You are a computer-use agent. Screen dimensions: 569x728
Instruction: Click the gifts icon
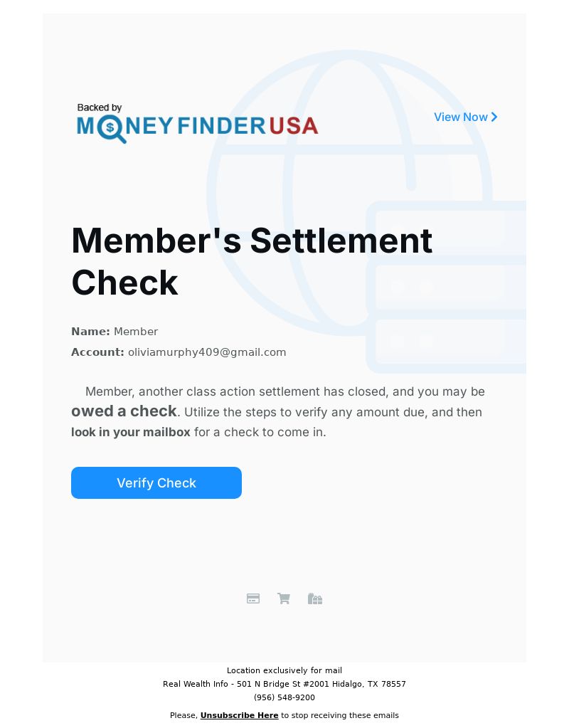315,598
